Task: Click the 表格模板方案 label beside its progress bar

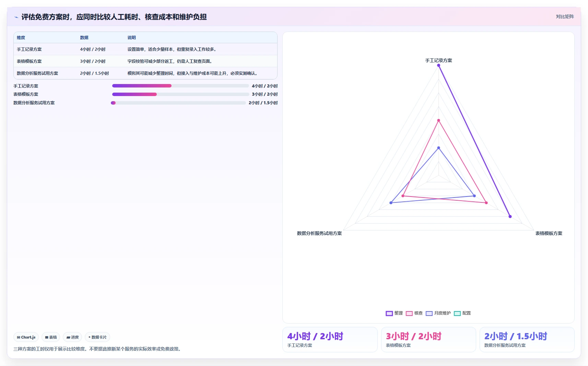Action: pos(26,94)
